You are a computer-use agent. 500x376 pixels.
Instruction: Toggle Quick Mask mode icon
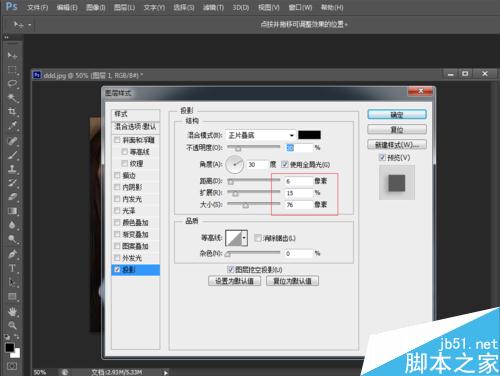[12, 366]
